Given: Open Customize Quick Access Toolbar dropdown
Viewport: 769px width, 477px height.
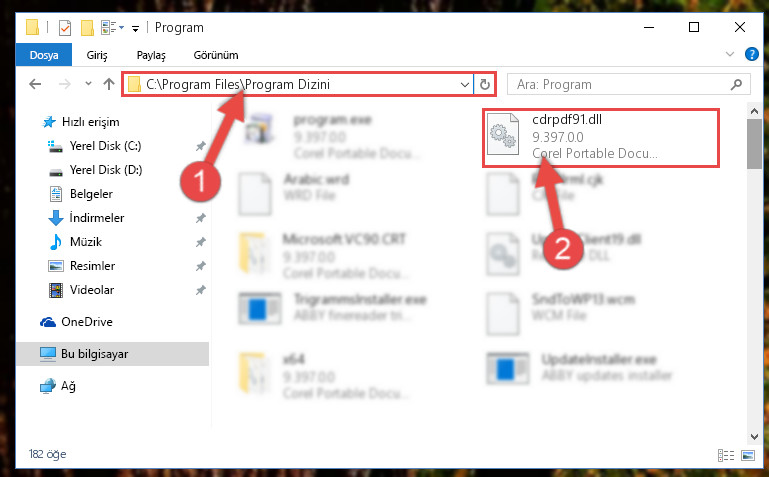Looking at the screenshot, I should pyautogui.click(x=135, y=29).
